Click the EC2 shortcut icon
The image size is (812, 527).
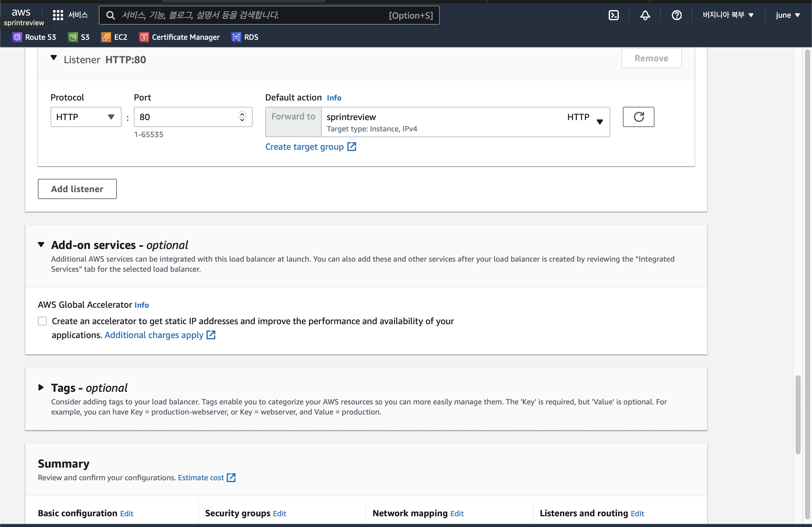click(x=106, y=37)
